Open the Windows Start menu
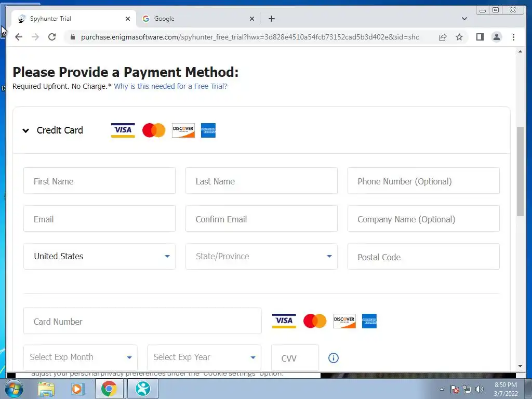Screen dimensions: 532x399 click(x=14, y=389)
